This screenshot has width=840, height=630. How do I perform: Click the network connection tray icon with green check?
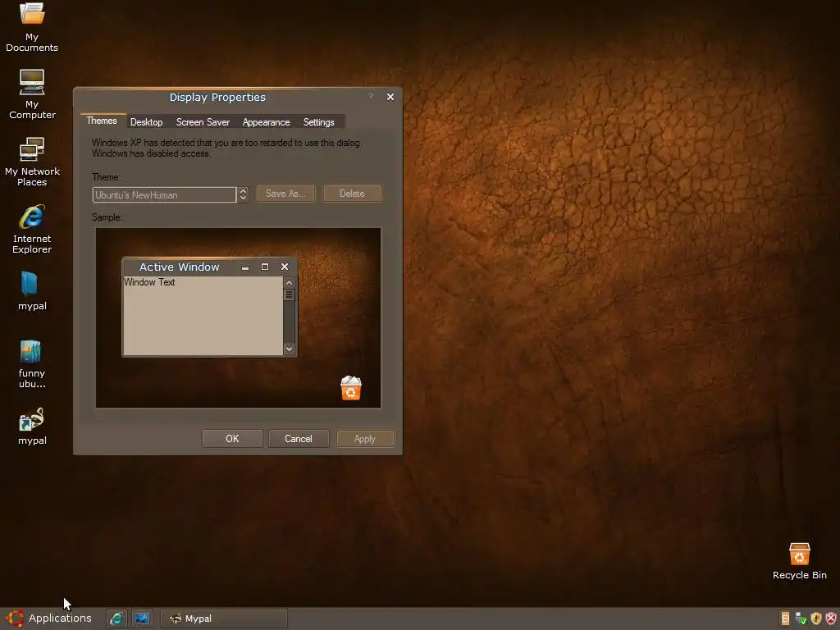[x=801, y=619]
